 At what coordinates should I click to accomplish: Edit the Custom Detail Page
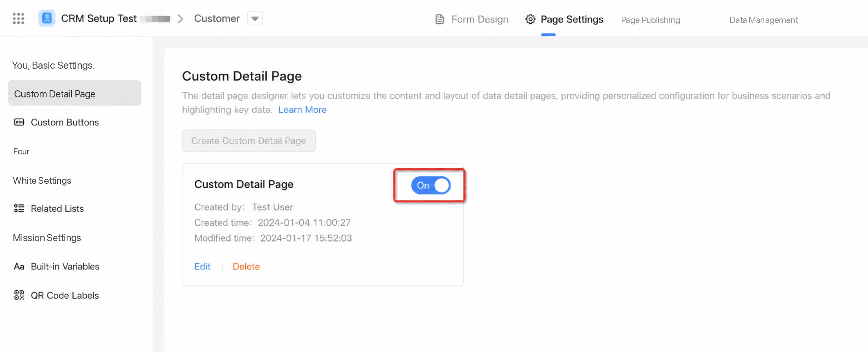202,266
